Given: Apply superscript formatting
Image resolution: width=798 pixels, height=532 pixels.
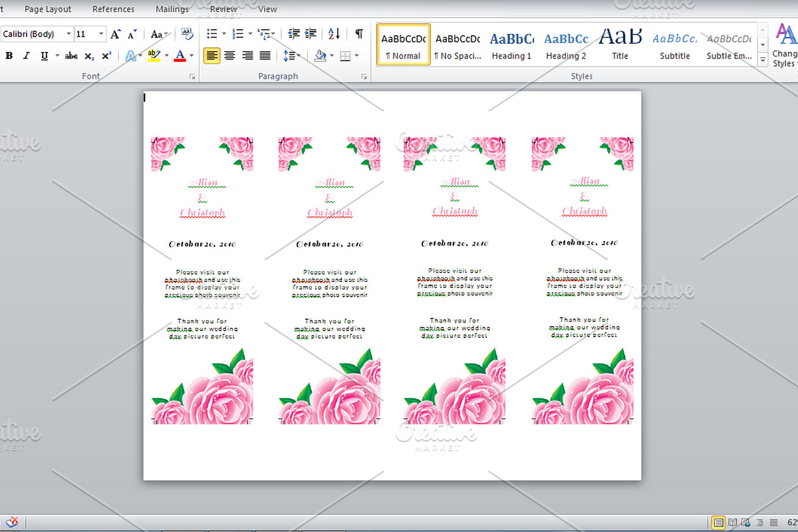Looking at the screenshot, I should (106, 56).
